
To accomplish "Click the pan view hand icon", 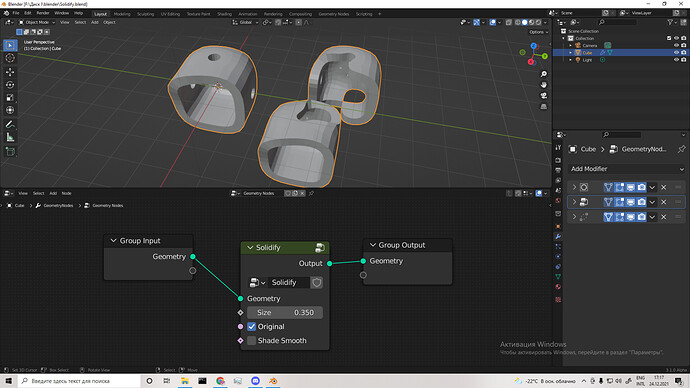I will tap(544, 84).
